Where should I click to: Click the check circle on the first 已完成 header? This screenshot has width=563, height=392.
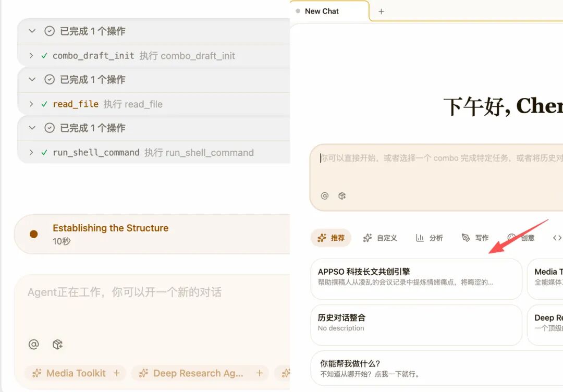(50, 31)
